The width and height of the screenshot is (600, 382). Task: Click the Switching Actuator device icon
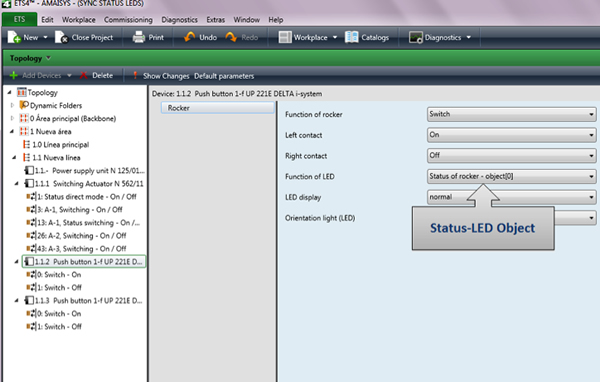pyautogui.click(x=29, y=183)
